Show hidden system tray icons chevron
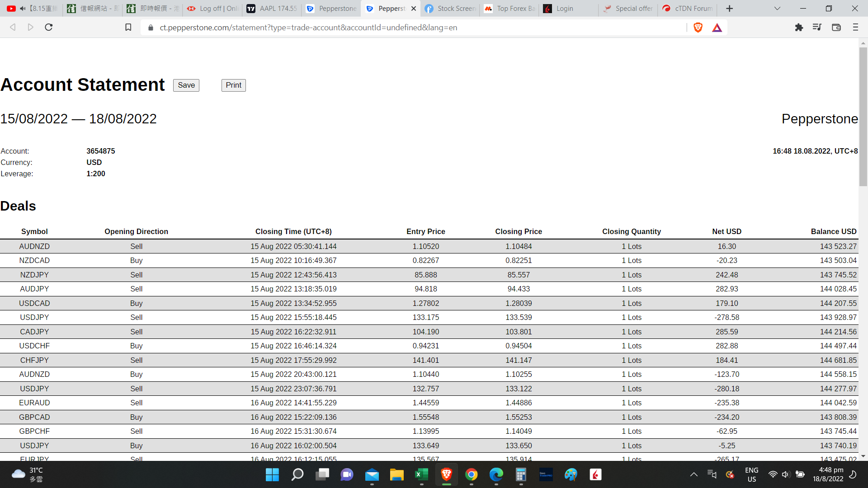 point(693,474)
